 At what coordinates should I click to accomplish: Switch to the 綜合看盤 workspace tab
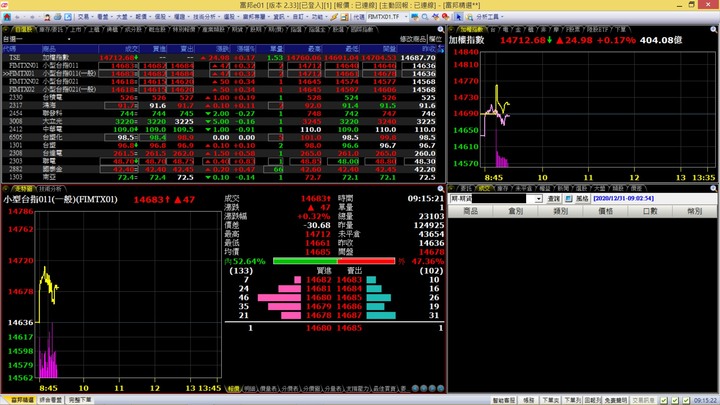[50, 400]
